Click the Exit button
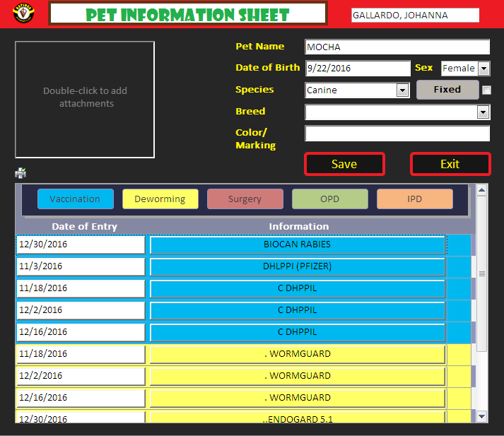 pos(450,164)
